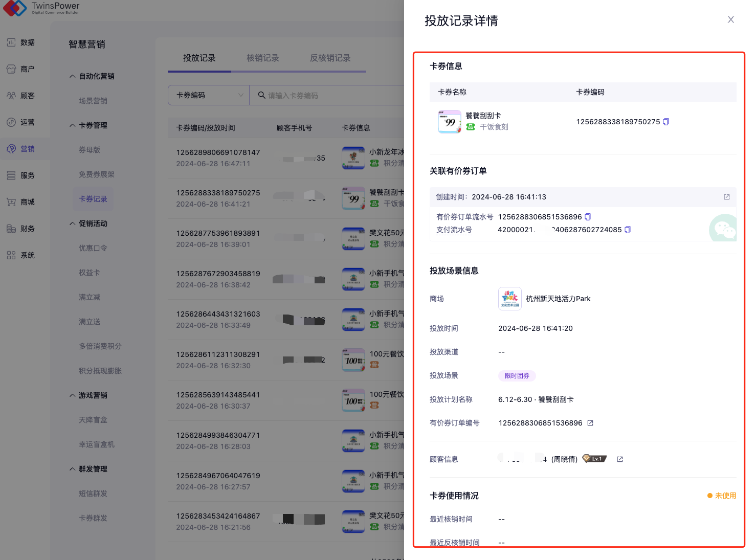Switch to the 核销记录 tab
The width and height of the screenshot is (756, 560).
tap(262, 58)
